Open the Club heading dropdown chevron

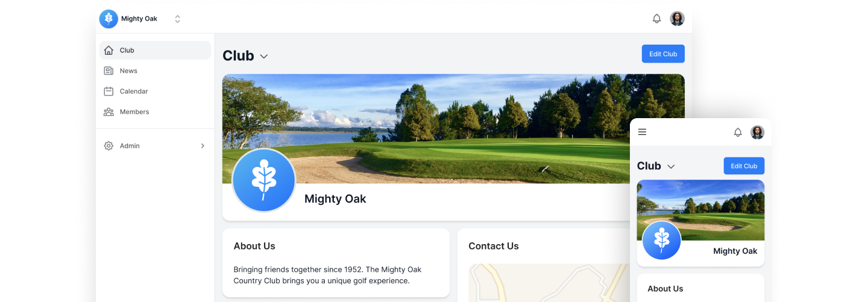click(x=263, y=56)
